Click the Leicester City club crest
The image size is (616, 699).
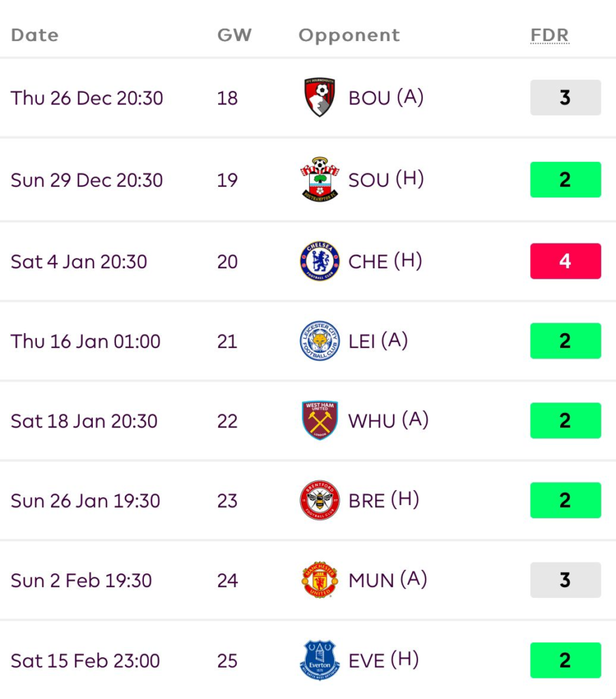(x=319, y=341)
